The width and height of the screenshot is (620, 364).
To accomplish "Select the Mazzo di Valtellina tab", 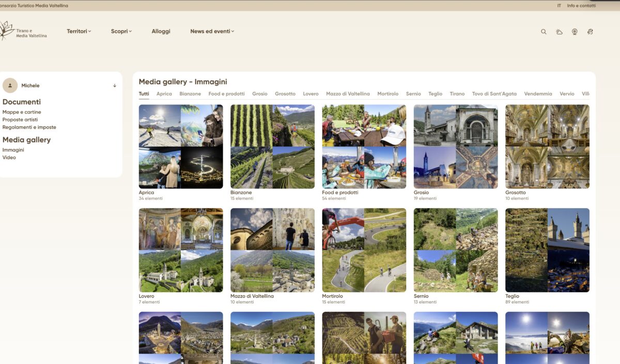I will [348, 94].
